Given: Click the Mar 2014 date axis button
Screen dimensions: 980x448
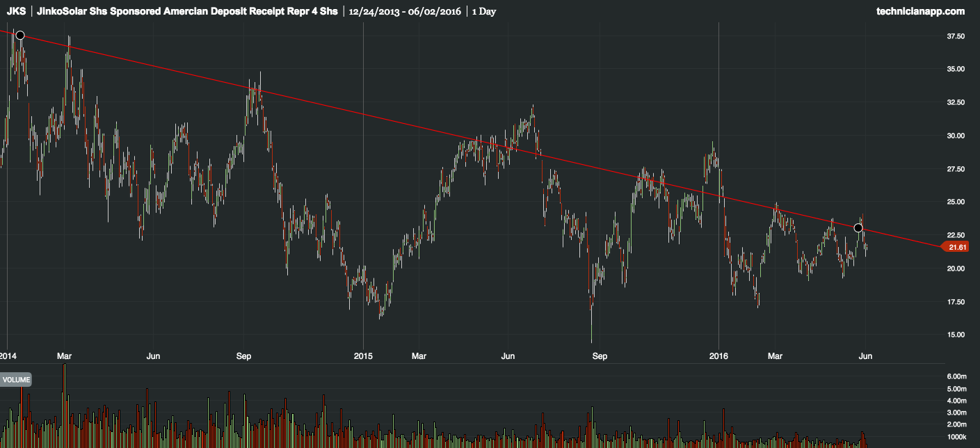Looking at the screenshot, I should coord(65,355).
